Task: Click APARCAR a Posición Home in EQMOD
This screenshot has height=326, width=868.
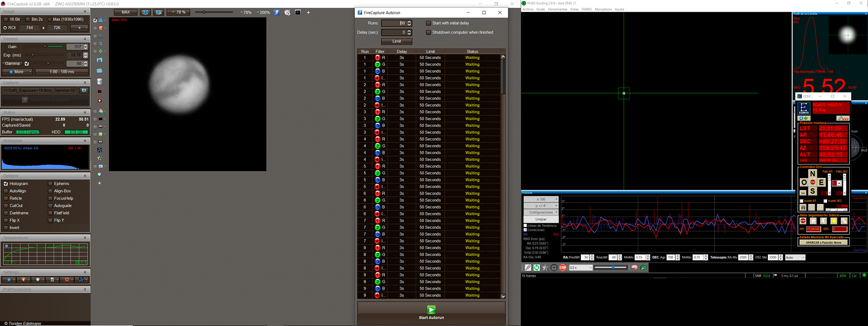Action: click(823, 243)
